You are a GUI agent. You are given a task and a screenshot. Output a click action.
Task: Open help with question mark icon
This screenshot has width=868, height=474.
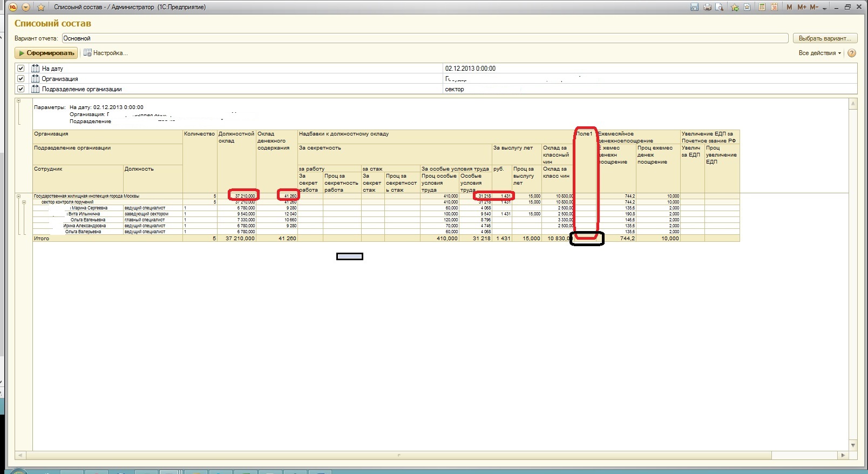tap(852, 53)
